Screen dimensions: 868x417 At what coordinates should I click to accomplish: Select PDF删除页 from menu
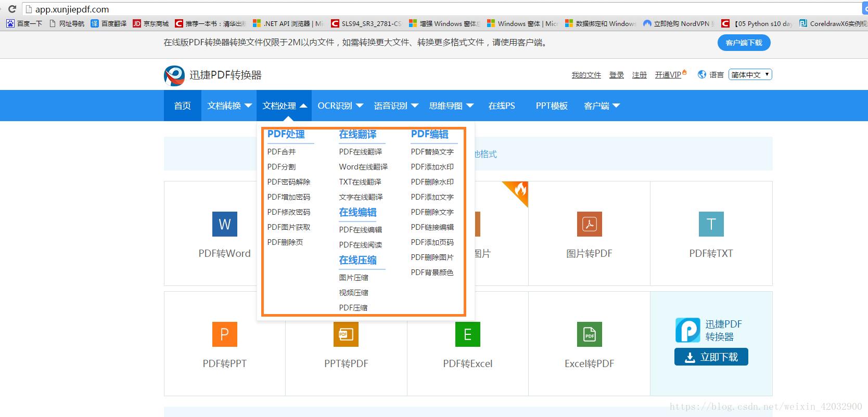pyautogui.click(x=285, y=242)
